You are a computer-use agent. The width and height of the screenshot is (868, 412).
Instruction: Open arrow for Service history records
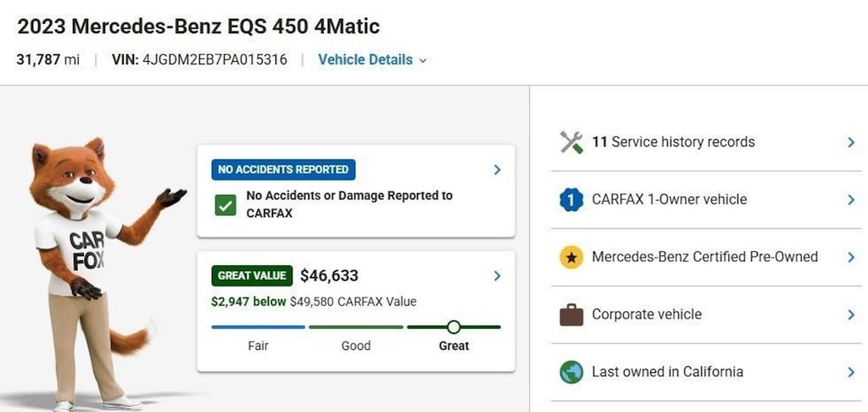click(x=851, y=142)
